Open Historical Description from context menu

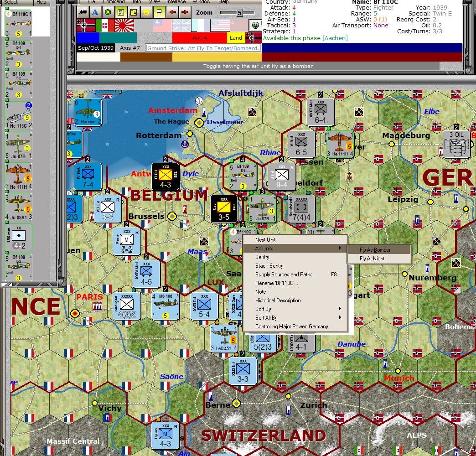tap(295, 300)
